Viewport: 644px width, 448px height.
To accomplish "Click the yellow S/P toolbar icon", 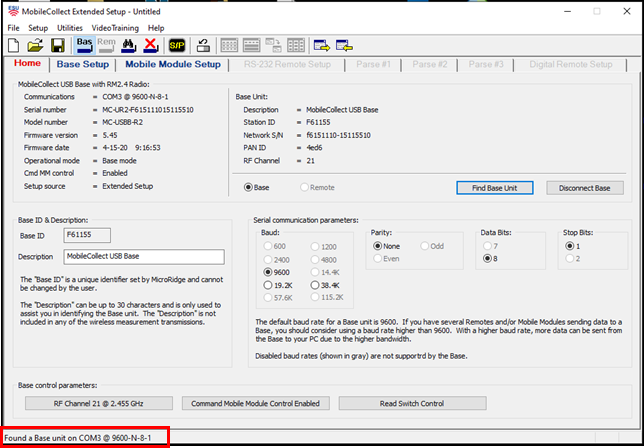I will point(177,45).
